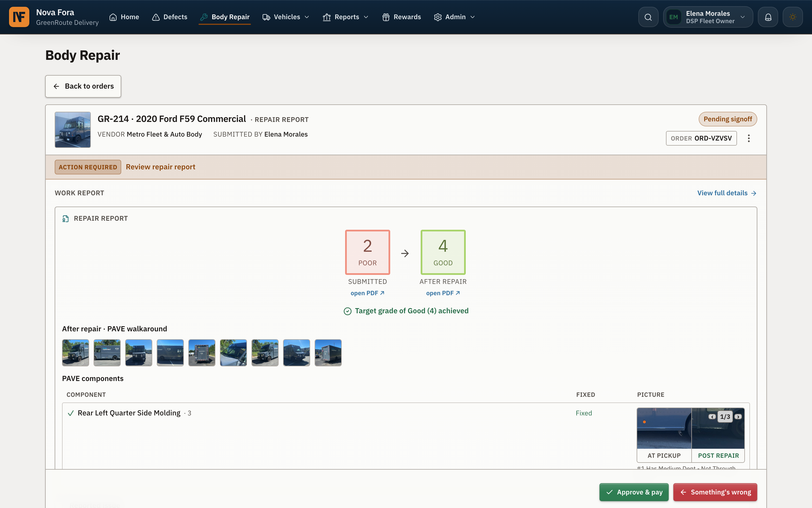This screenshot has width=812, height=508.
Task: Go to Home in navigation
Action: pos(124,17)
